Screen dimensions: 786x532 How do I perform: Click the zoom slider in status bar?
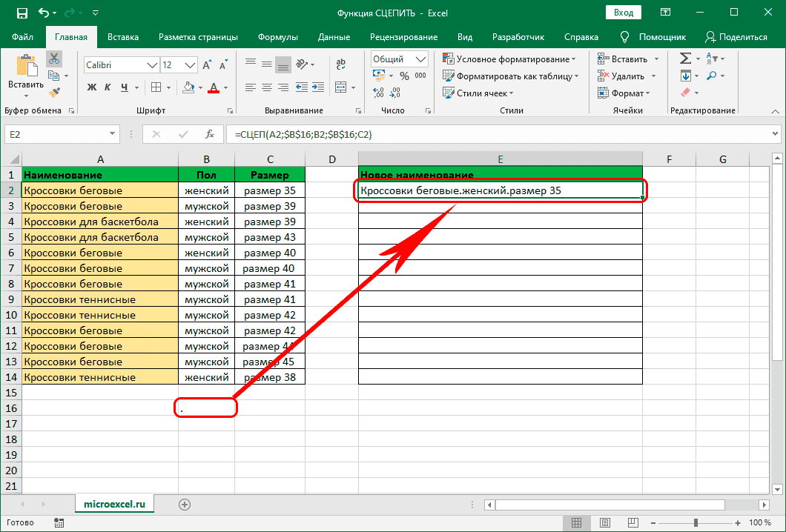click(x=696, y=522)
